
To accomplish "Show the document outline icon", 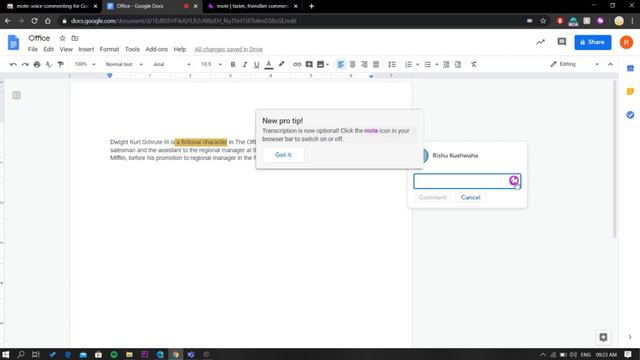I will [16, 95].
